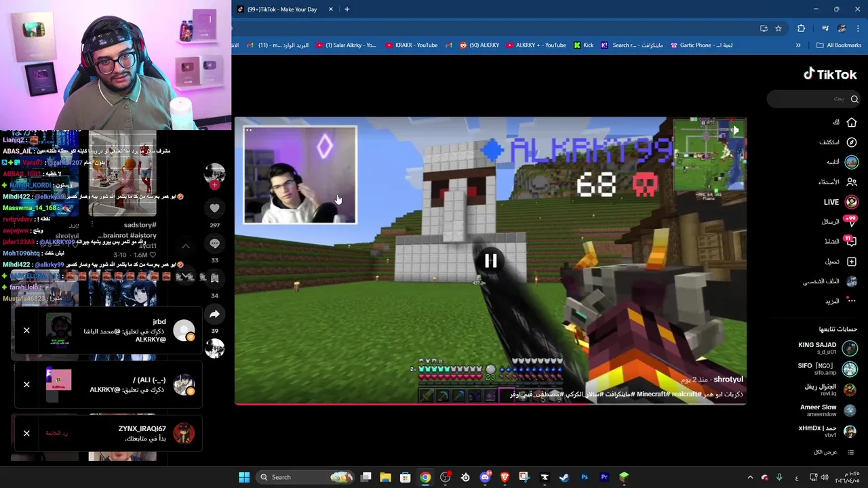The width and height of the screenshot is (868, 488).
Task: Click the search magnifier icon in TikTok
Action: [x=854, y=99]
